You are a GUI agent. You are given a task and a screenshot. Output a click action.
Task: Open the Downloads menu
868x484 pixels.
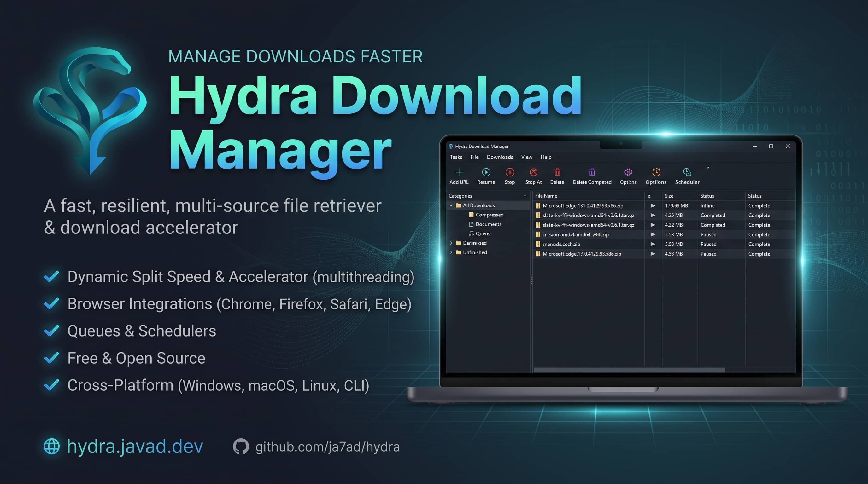point(500,157)
